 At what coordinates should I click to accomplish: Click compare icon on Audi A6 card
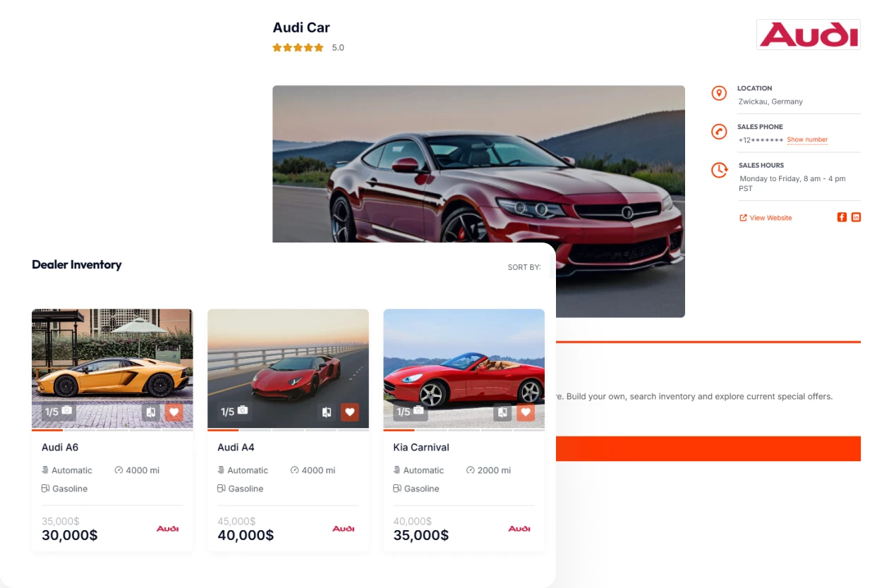click(x=150, y=412)
